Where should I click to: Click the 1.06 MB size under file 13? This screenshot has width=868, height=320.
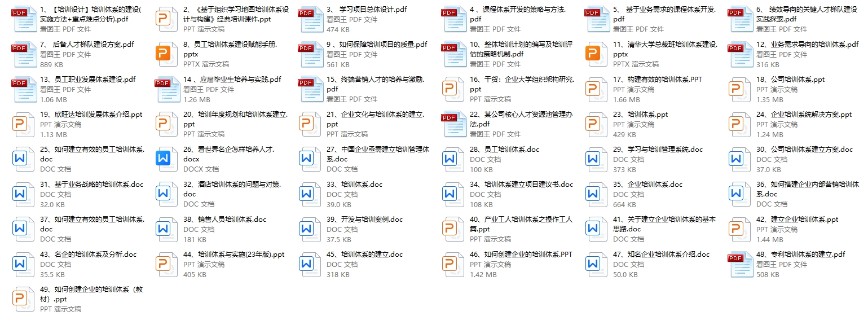54,99
